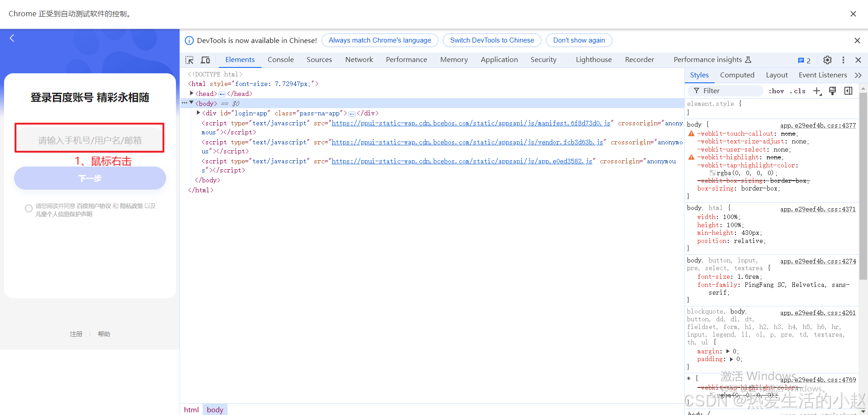The height and width of the screenshot is (415, 868).
Task: Open app.e29eef4b.css:4274 source link
Action: [818, 261]
